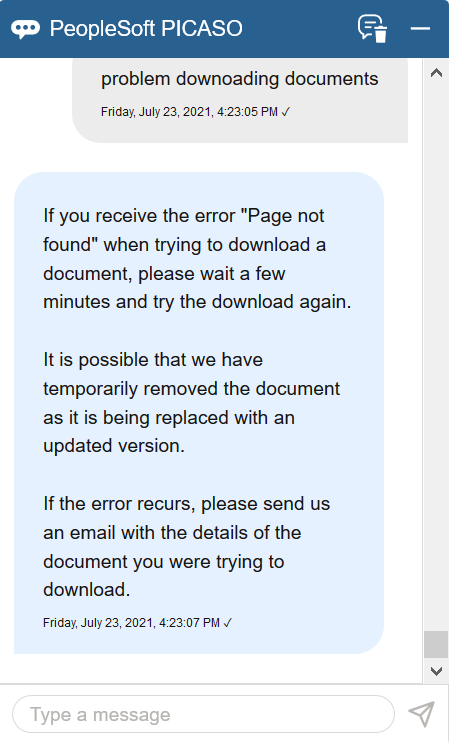Click the gray scrollbar thumb

436,644
